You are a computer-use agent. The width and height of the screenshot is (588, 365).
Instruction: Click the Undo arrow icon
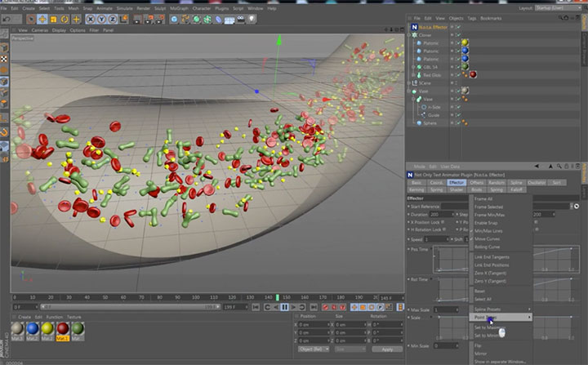point(7,19)
